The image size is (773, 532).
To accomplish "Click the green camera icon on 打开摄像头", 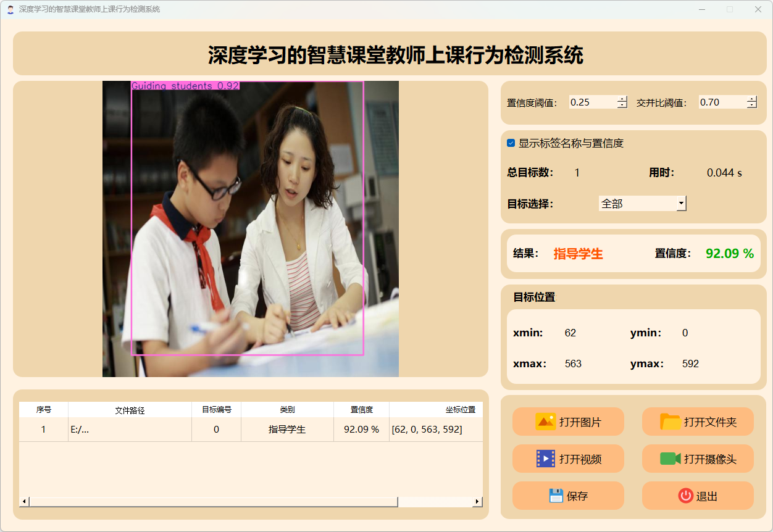I will [x=671, y=459].
